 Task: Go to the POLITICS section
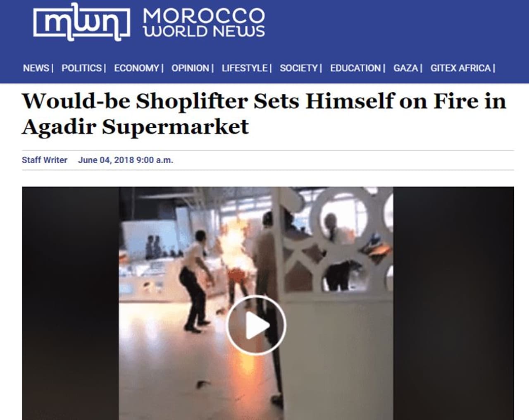81,68
